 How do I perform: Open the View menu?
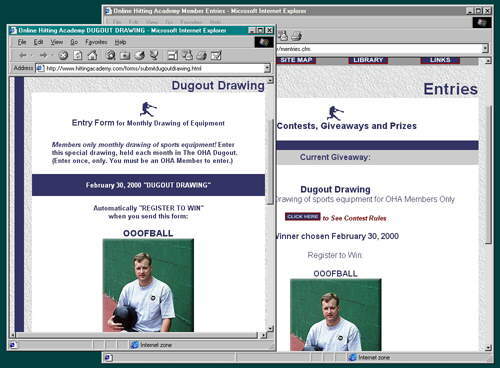click(x=57, y=42)
